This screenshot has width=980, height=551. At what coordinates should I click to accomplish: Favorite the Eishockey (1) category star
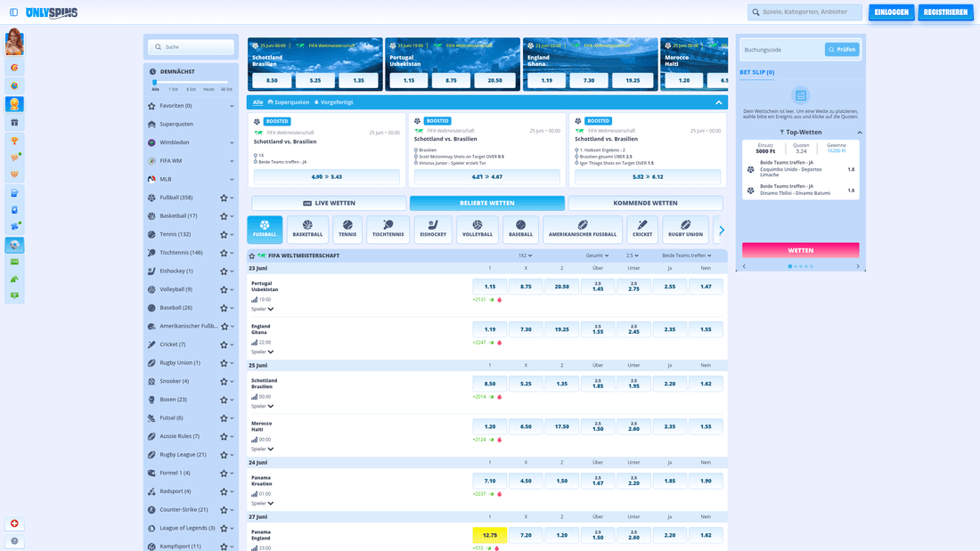coord(224,271)
